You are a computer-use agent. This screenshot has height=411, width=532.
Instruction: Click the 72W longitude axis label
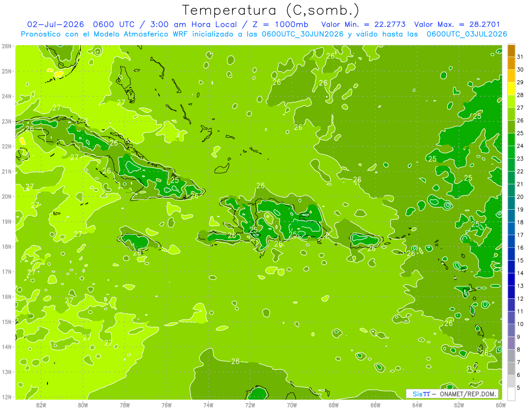250,405
